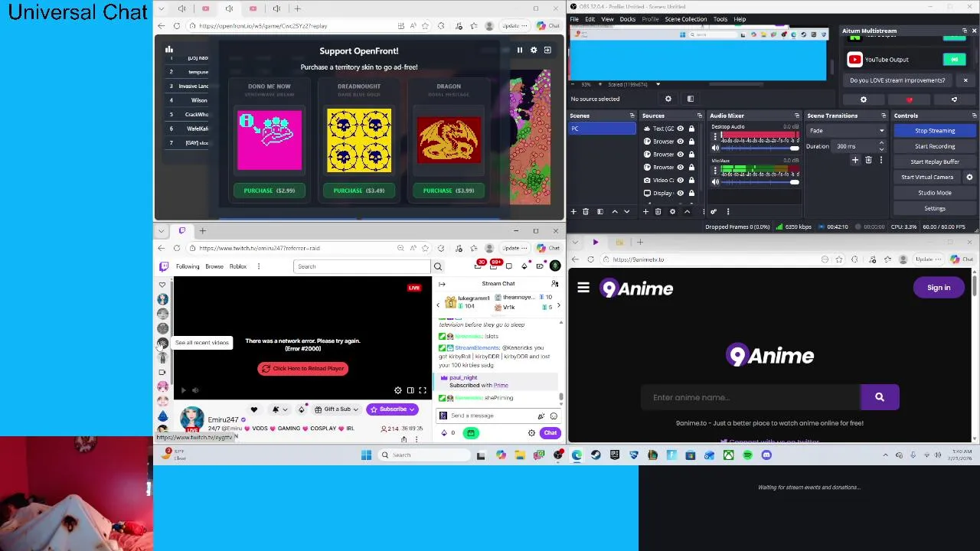Viewport: 980px width, 551px height.
Task: Open OpenFront settings gear
Action: pyautogui.click(x=534, y=50)
